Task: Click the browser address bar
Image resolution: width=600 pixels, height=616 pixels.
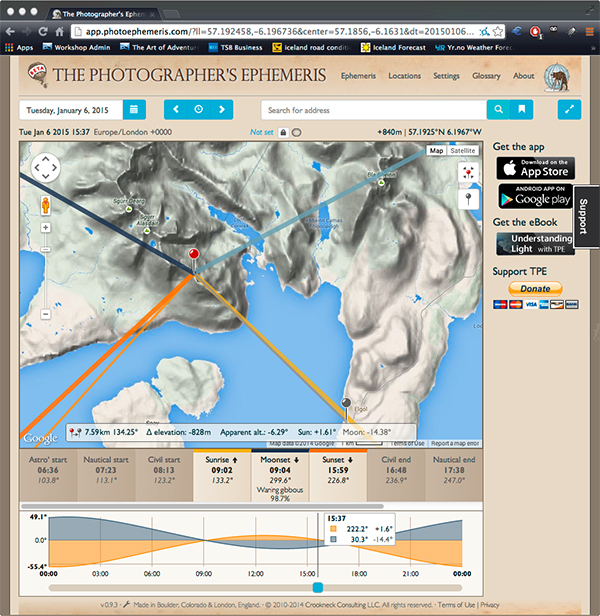Action: pos(280,31)
